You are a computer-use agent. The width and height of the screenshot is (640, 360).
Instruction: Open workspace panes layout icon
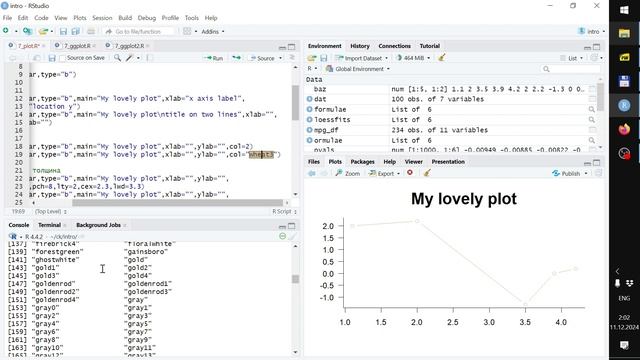click(187, 31)
